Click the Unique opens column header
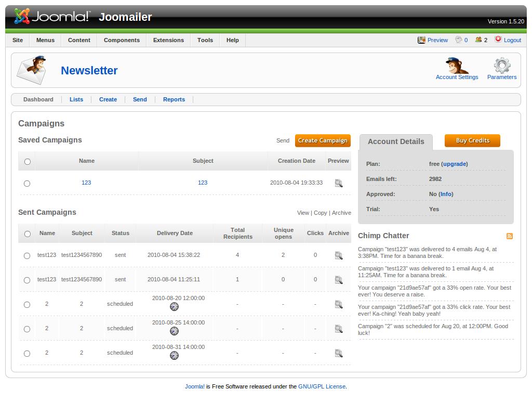The width and height of the screenshot is (532, 415). tap(283, 234)
